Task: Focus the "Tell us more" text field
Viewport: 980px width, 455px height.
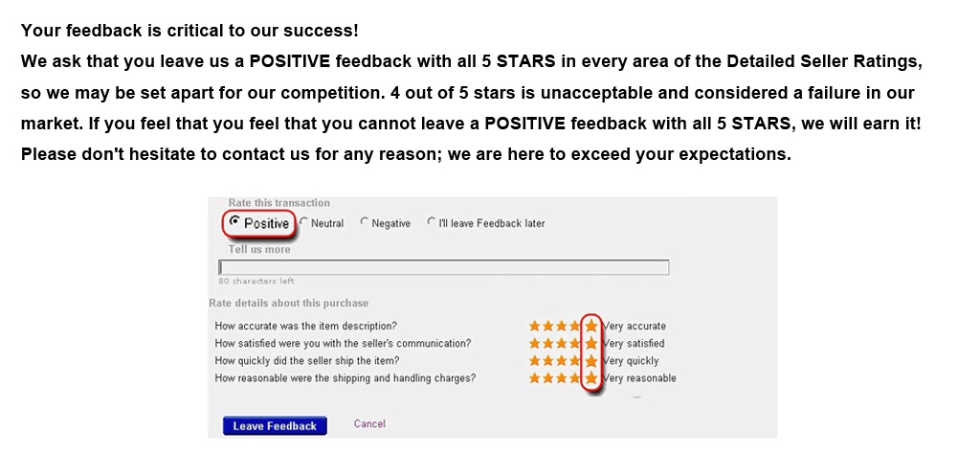Action: tap(443, 267)
